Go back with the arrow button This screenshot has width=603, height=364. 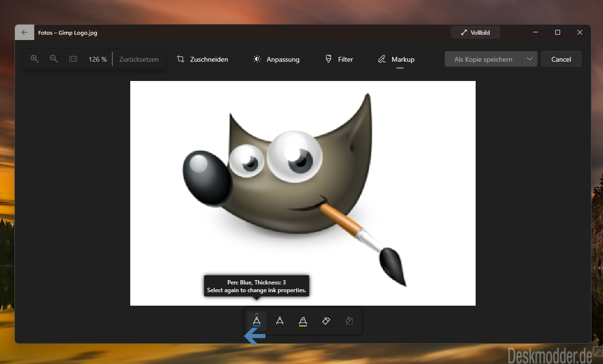point(25,32)
